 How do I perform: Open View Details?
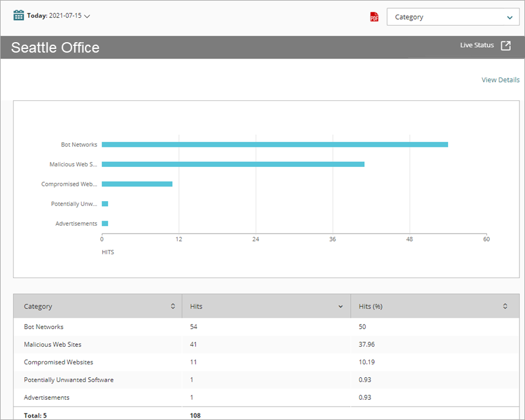[x=500, y=79]
